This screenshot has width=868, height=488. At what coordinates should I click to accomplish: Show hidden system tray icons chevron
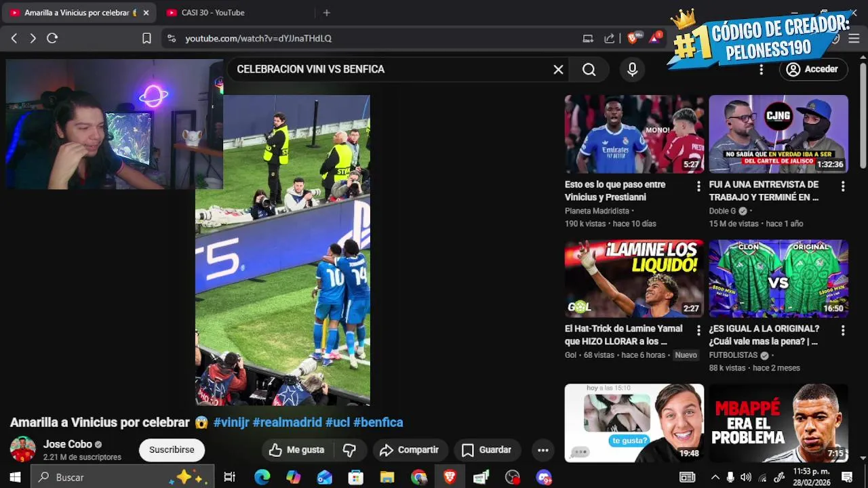[715, 477]
